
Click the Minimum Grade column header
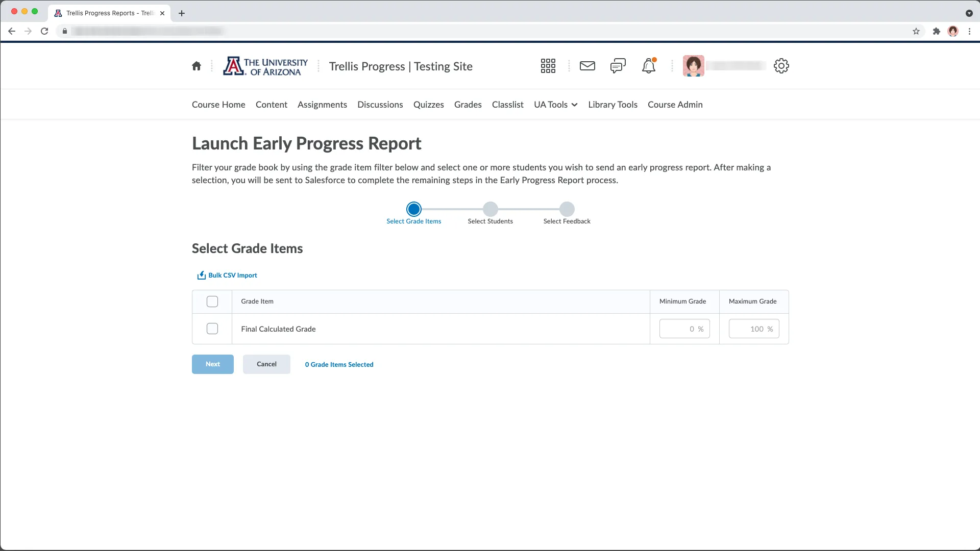tap(682, 302)
